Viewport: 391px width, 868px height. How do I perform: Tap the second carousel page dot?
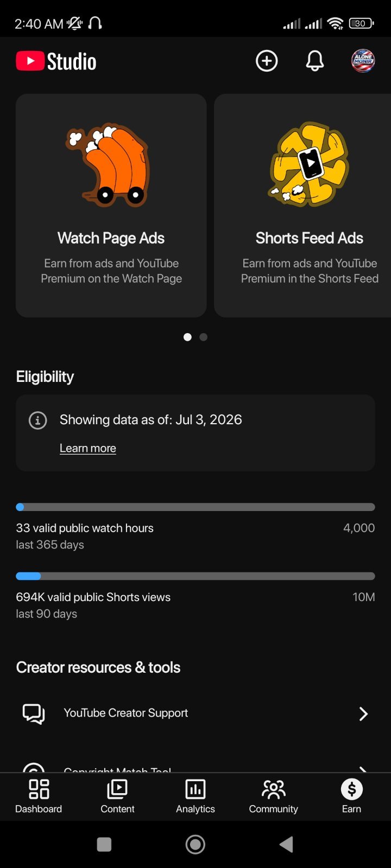204,337
